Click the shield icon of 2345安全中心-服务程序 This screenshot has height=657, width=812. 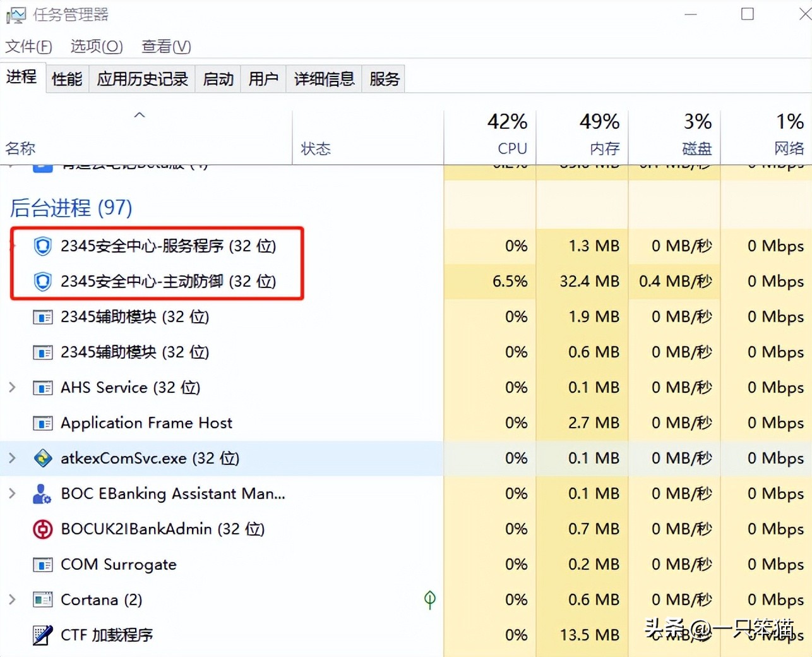tap(42, 246)
